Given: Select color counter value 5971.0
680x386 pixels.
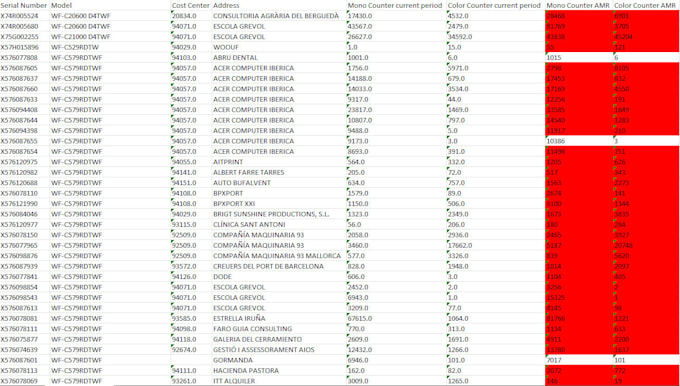Looking at the screenshot, I should [458, 68].
